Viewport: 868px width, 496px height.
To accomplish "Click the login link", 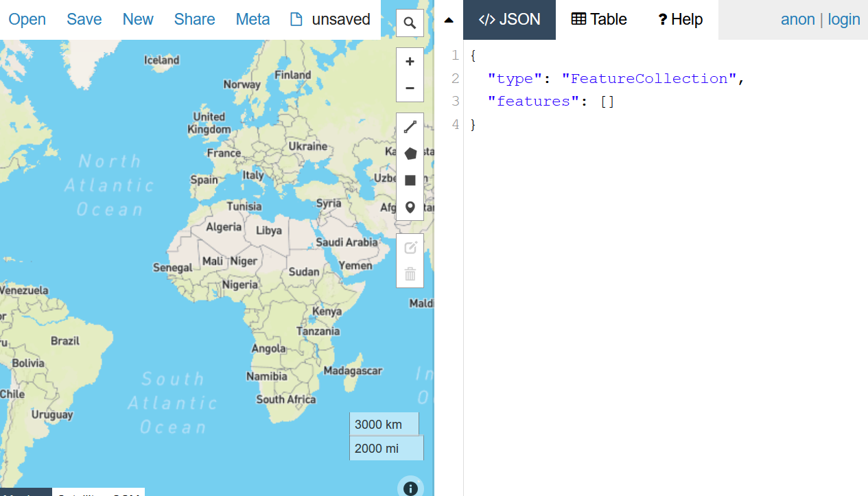I will coord(844,19).
